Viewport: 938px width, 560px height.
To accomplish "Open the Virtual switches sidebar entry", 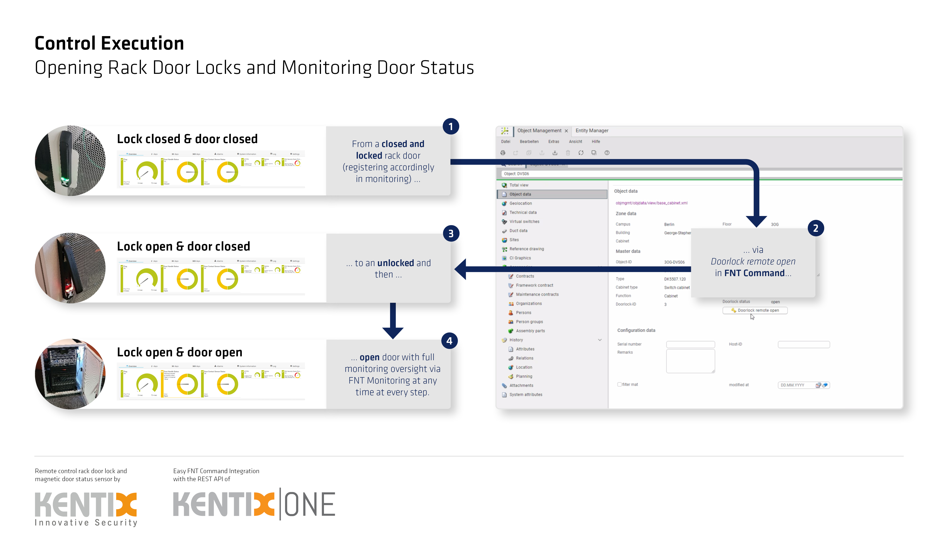I will [524, 221].
